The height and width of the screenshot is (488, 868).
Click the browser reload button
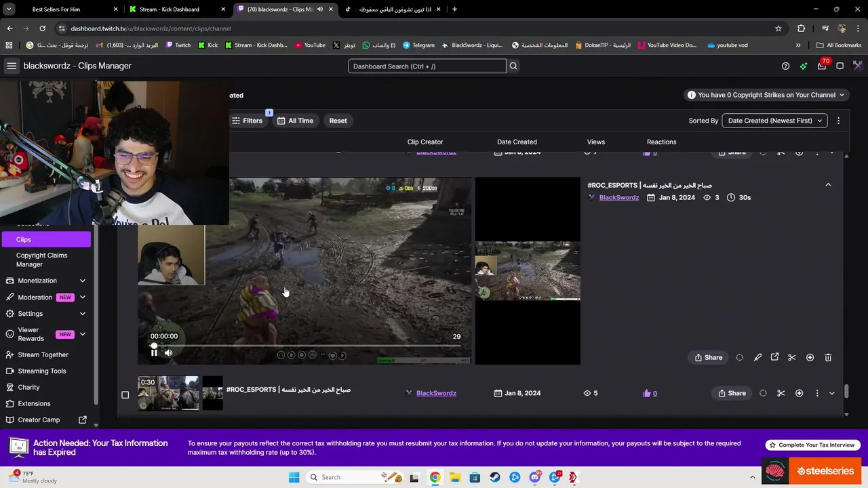pyautogui.click(x=42, y=28)
